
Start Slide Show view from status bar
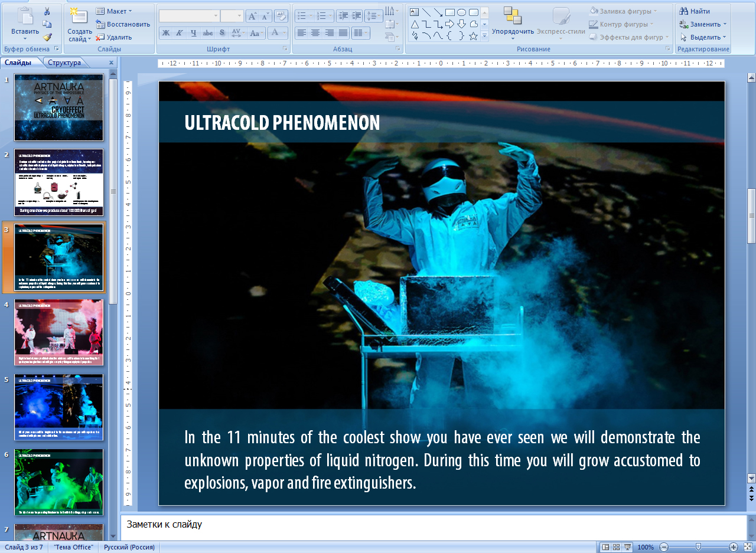[628, 547]
